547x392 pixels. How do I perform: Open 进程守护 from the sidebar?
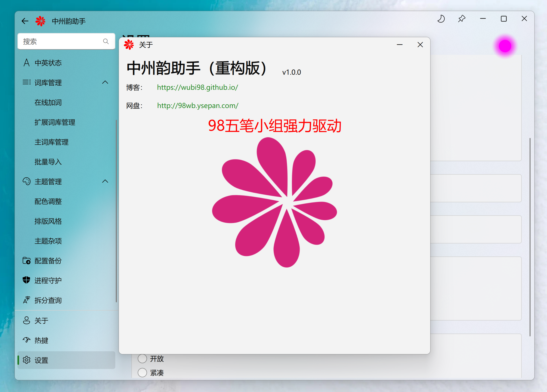tap(48, 280)
